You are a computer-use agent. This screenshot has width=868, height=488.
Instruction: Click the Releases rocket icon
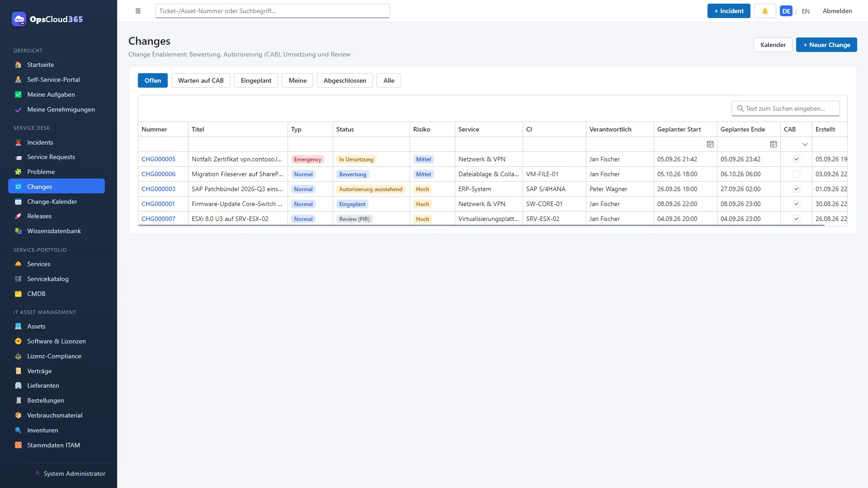click(18, 216)
